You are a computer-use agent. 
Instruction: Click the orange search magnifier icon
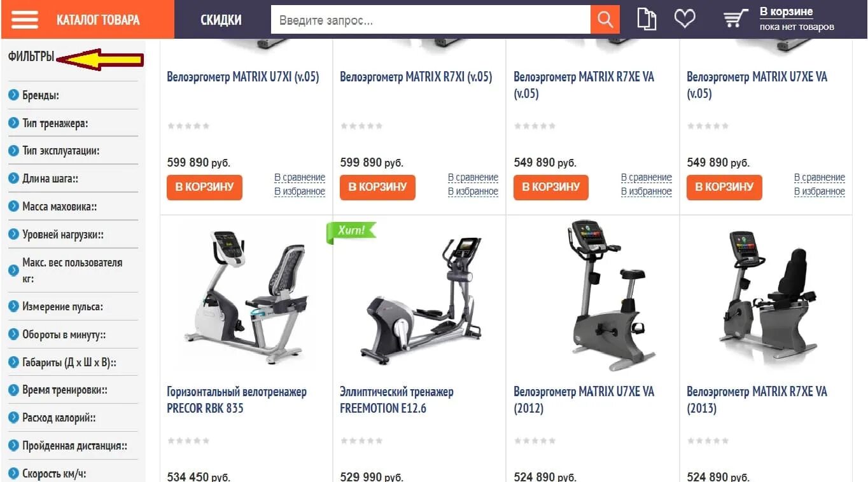pos(605,20)
